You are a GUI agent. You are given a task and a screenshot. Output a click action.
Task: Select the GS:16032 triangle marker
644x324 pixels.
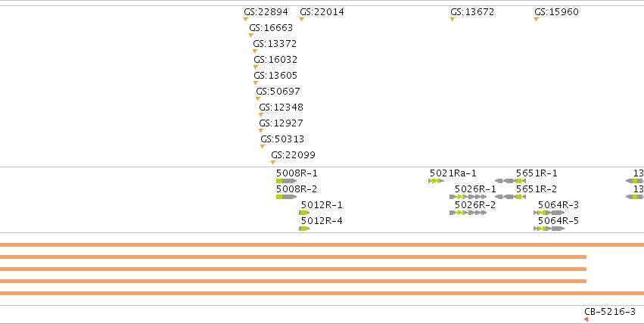coord(256,67)
